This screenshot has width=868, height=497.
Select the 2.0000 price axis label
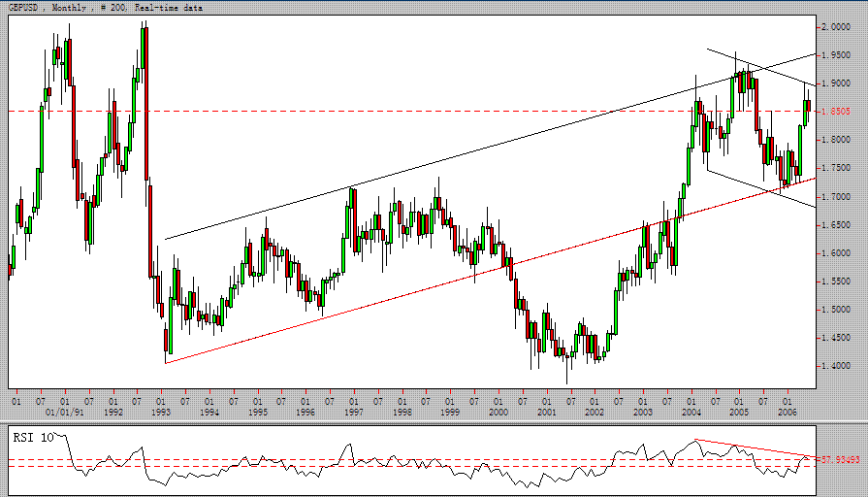point(836,26)
